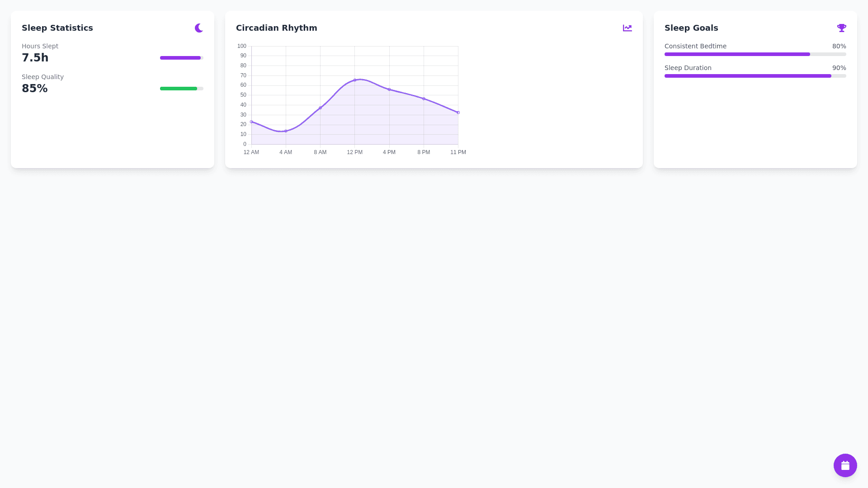Click the 85% sleep quality value
868x488 pixels.
click(35, 89)
